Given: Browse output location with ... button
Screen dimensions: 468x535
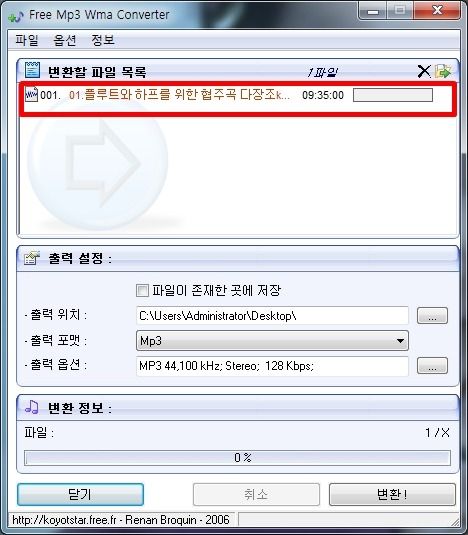Looking at the screenshot, I should point(432,316).
